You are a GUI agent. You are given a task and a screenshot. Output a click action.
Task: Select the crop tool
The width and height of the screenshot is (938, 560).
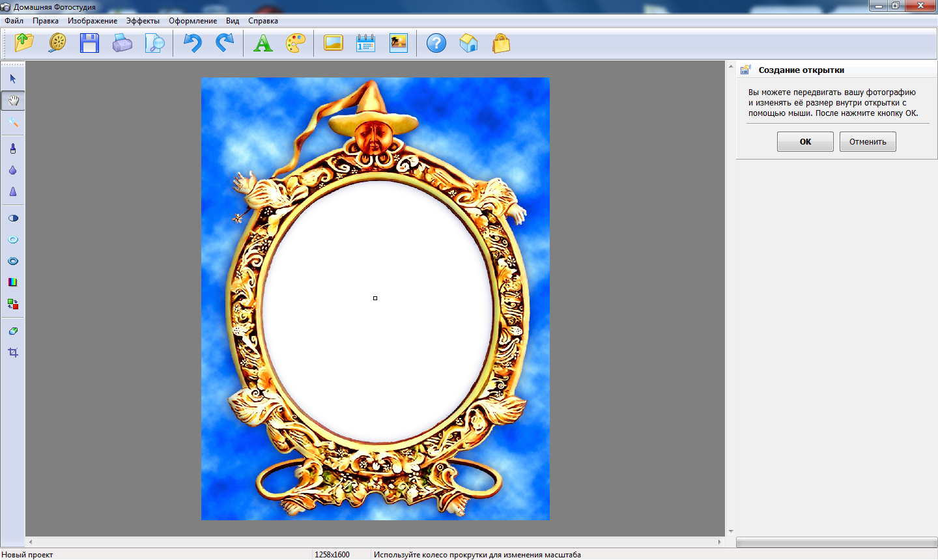[x=13, y=352]
